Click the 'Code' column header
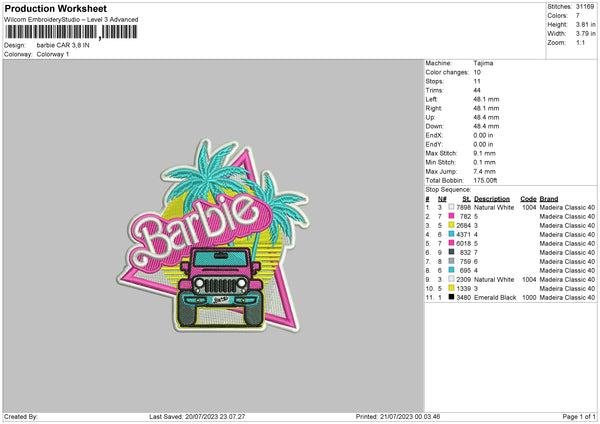Screen dimensions: 600x424 528,199
